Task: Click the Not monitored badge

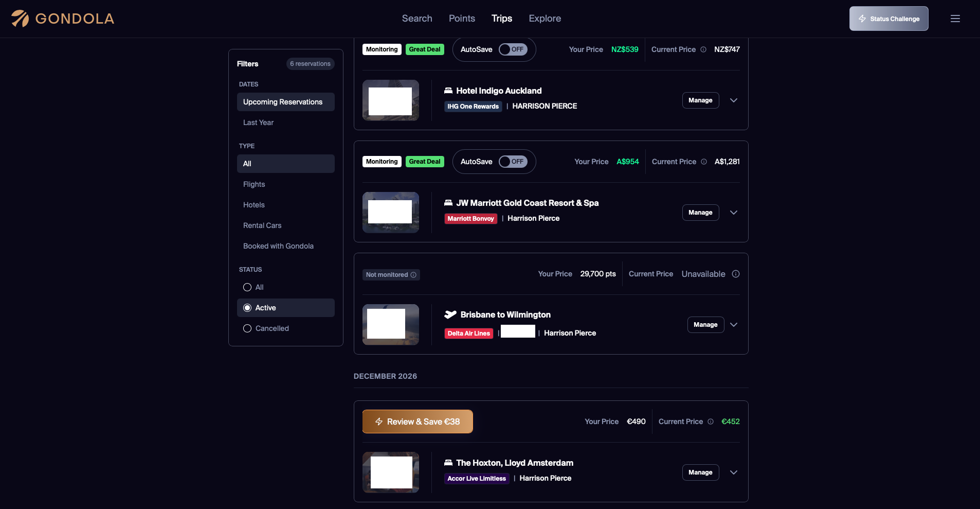Action: [391, 275]
